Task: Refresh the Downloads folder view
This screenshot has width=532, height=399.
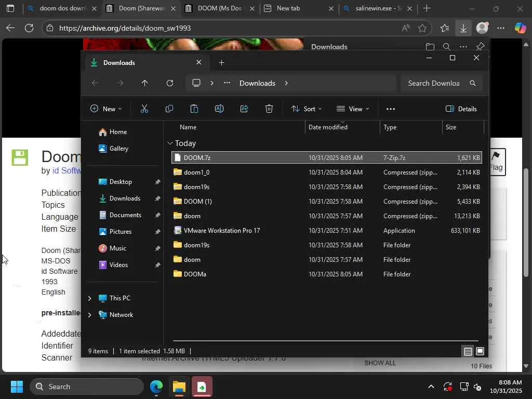Action: (170, 83)
